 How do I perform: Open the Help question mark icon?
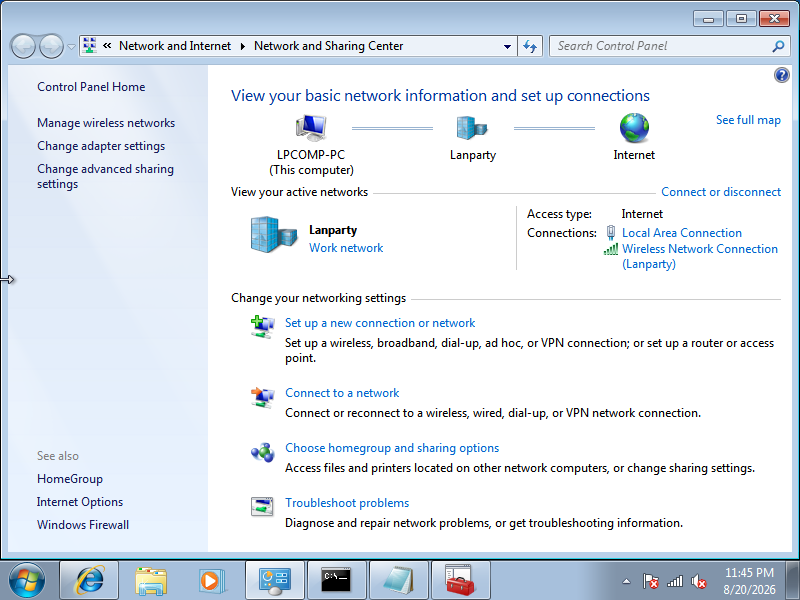click(781, 76)
